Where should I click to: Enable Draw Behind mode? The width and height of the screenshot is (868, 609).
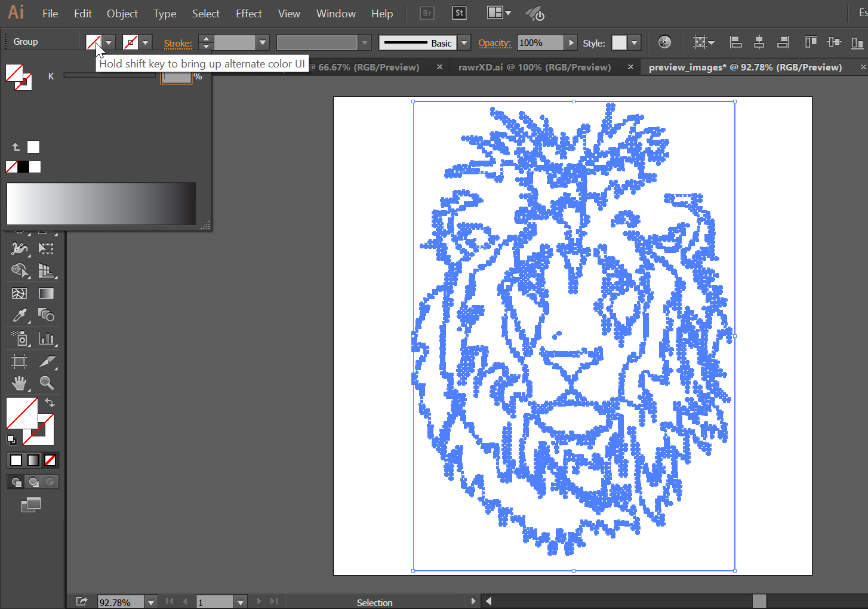click(33, 482)
